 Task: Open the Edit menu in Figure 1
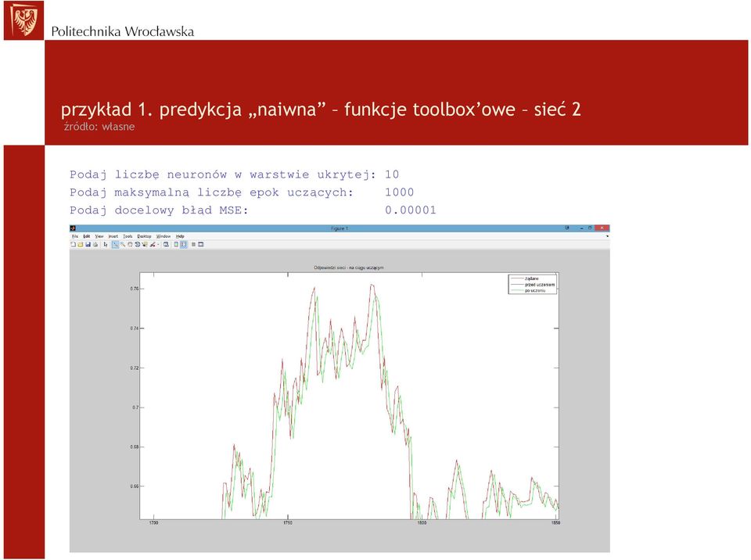[x=87, y=236]
